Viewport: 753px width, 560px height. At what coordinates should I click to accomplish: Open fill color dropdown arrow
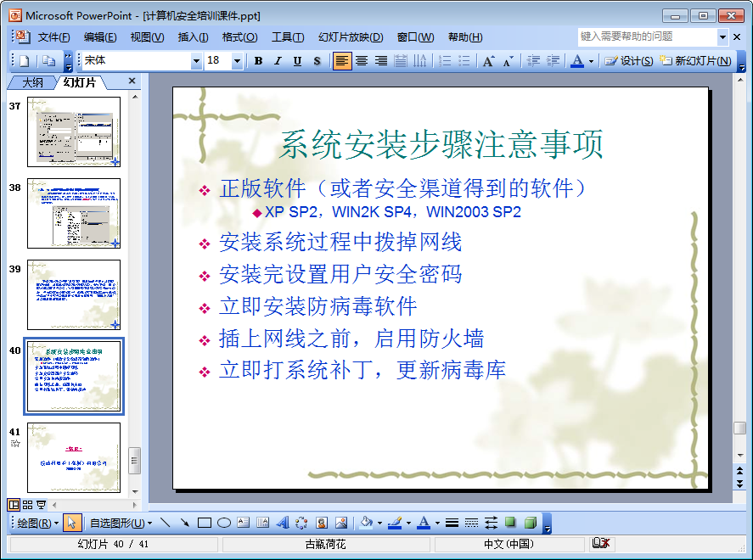[379, 523]
